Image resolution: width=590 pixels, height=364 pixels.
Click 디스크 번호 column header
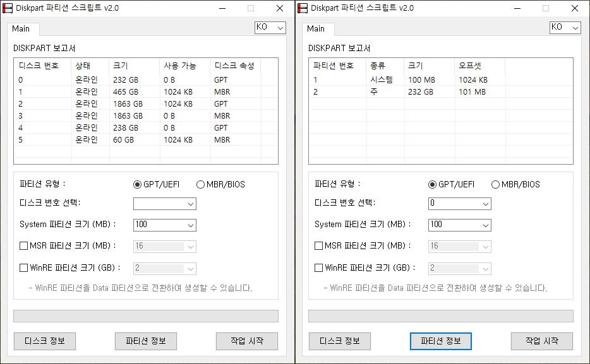point(42,66)
